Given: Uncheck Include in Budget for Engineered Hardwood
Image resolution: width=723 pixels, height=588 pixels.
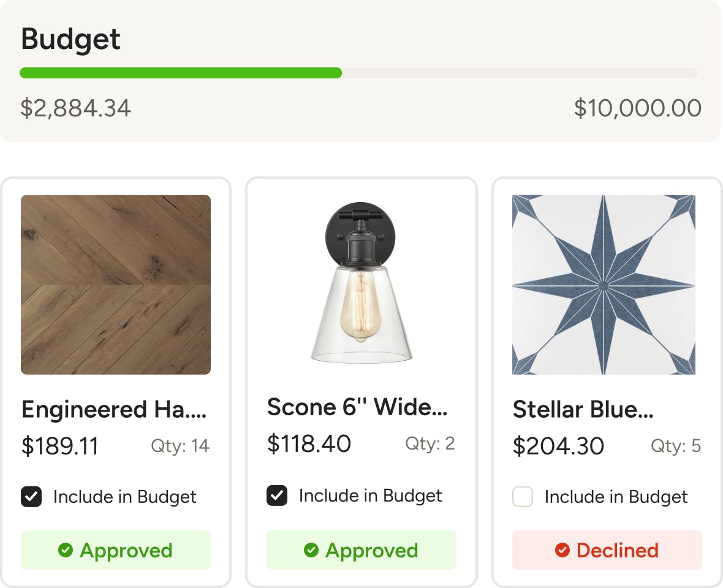Looking at the screenshot, I should point(31,497).
